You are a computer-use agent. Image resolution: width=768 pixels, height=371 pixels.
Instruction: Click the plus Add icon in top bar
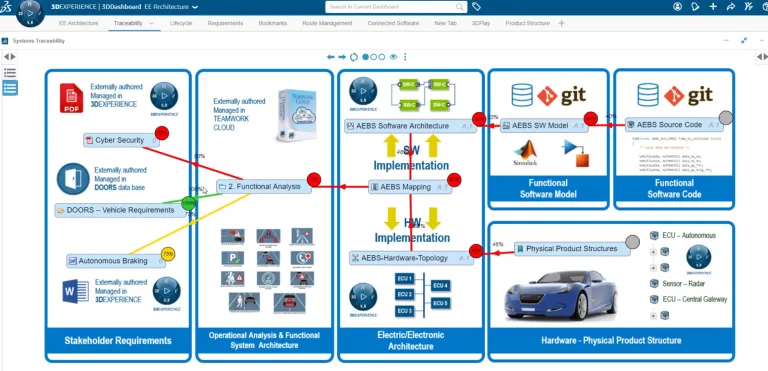point(713,6)
